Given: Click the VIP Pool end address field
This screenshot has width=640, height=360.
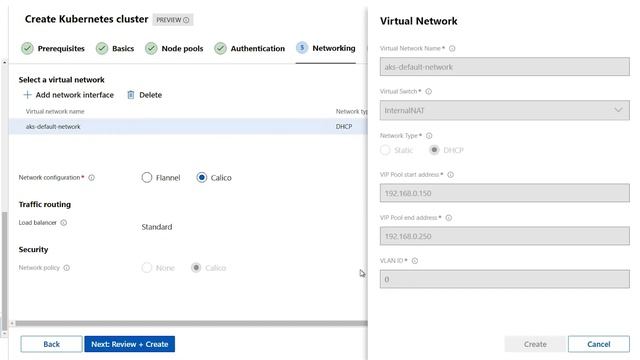Looking at the screenshot, I should coord(504,236).
